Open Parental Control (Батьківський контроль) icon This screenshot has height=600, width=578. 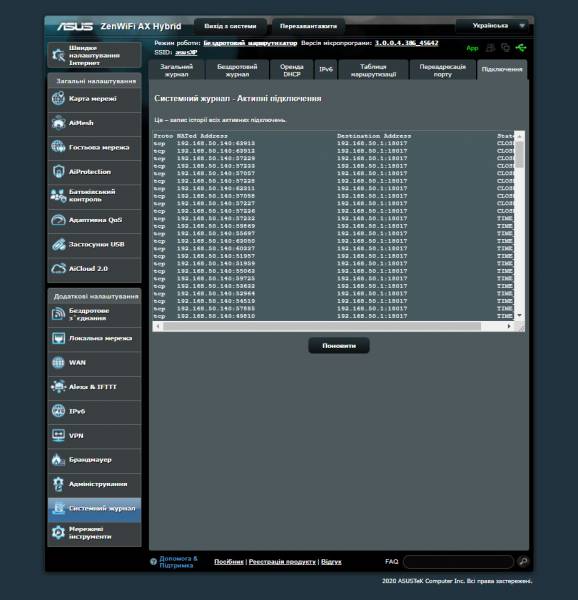[59, 196]
